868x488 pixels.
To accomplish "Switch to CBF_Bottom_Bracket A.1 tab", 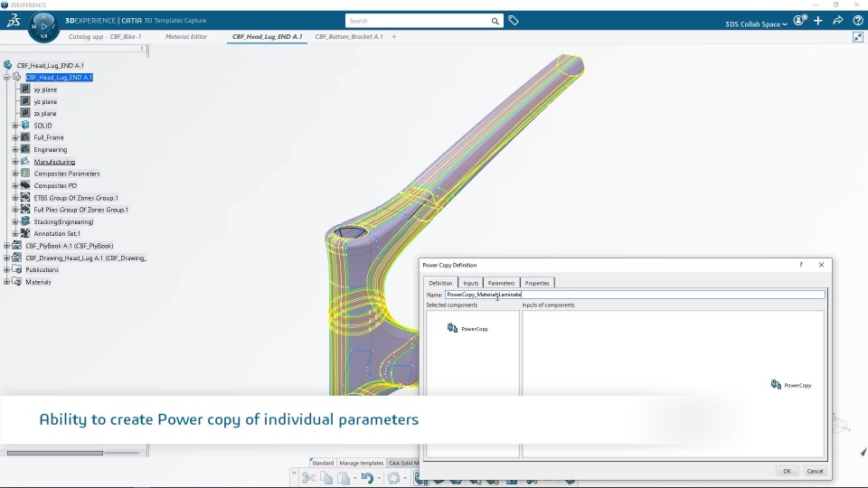I will (x=349, y=36).
